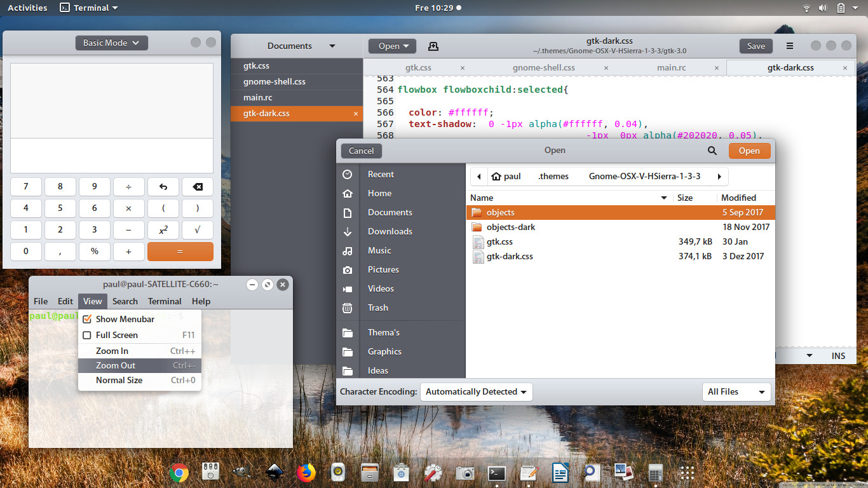Viewport: 868px width, 488px height.
Task: Switch to the main.rc tab
Action: (671, 67)
